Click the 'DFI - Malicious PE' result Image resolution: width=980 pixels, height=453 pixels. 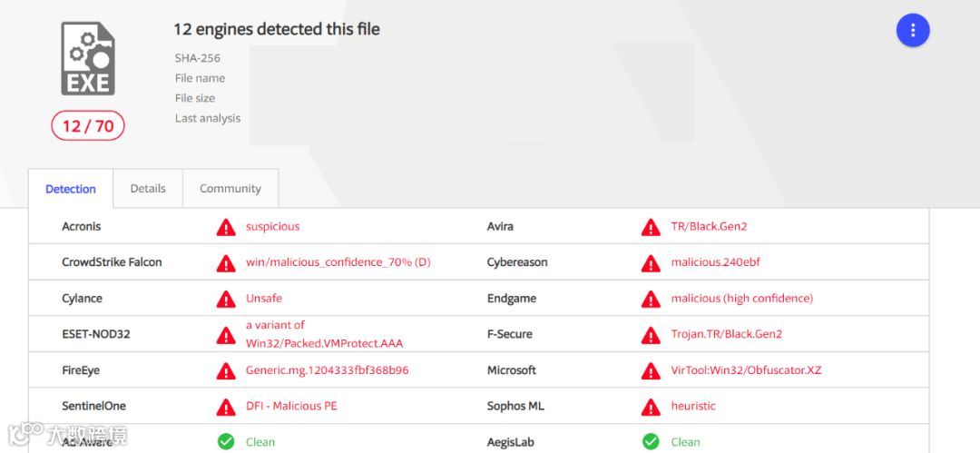291,406
